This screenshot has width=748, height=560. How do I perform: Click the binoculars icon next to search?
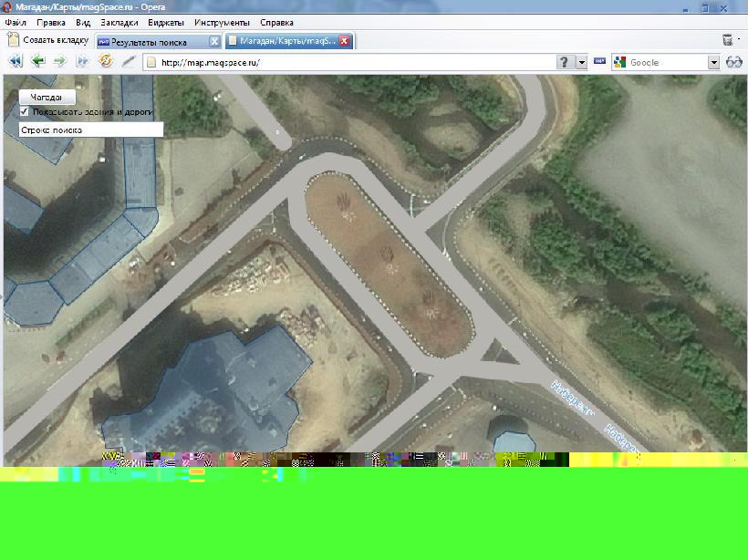pos(734,62)
